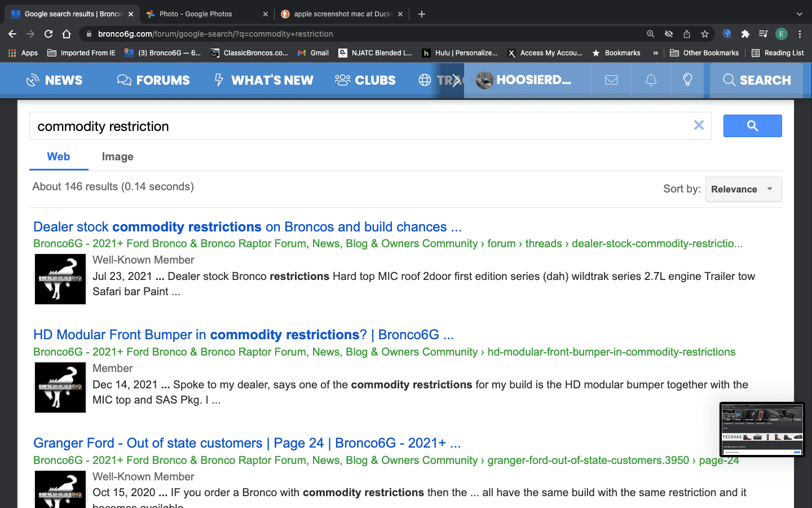Bookmark this page with the star icon
This screenshot has width=812, height=508.
coord(705,34)
